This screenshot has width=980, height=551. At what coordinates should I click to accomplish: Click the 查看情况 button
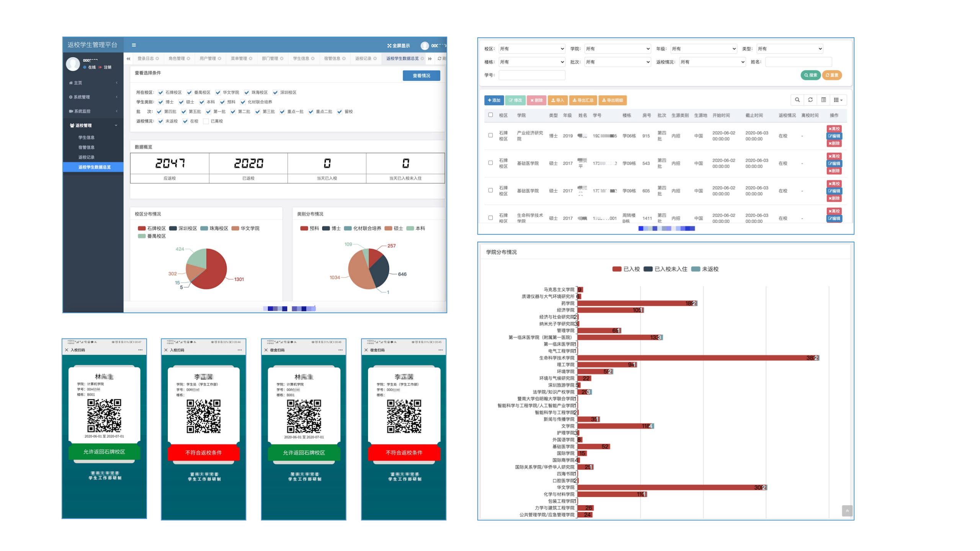[x=421, y=75]
